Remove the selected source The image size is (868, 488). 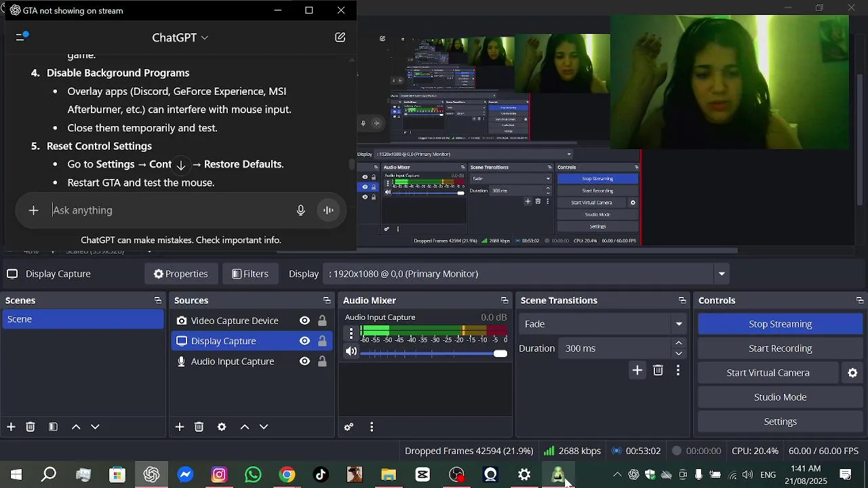[x=199, y=427]
